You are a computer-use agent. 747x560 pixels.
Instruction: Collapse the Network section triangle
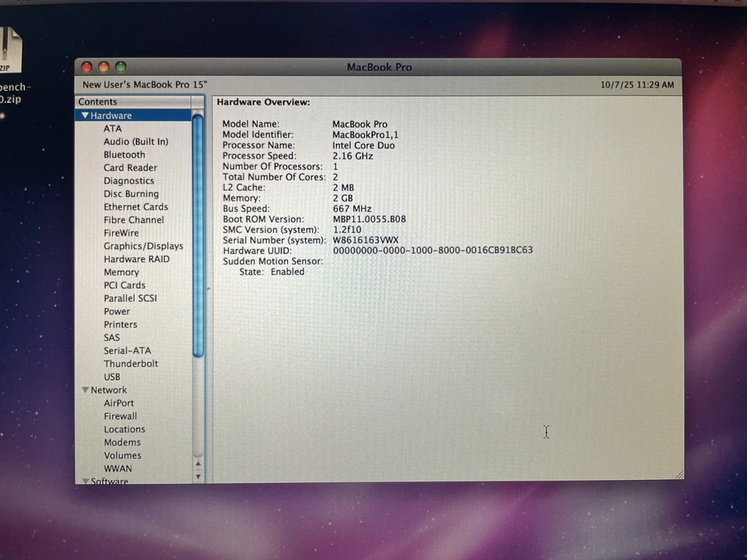tap(85, 390)
